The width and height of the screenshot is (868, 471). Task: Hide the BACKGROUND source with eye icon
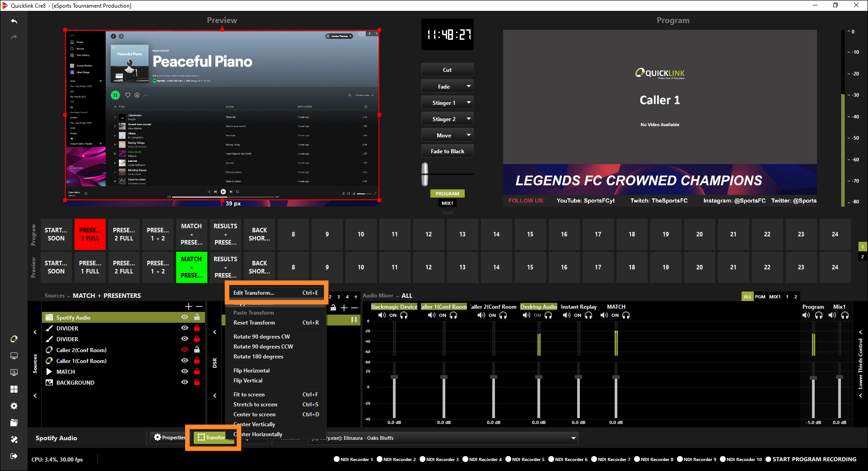tap(184, 382)
